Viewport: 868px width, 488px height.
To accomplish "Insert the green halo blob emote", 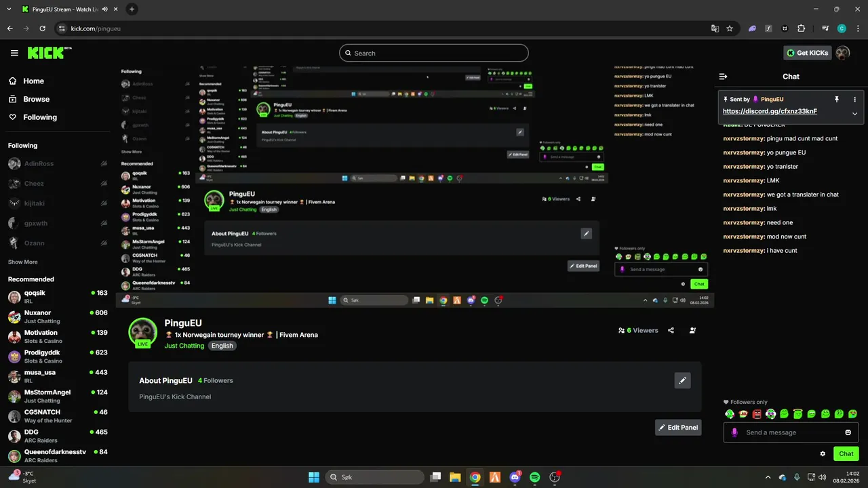I will coord(798,413).
